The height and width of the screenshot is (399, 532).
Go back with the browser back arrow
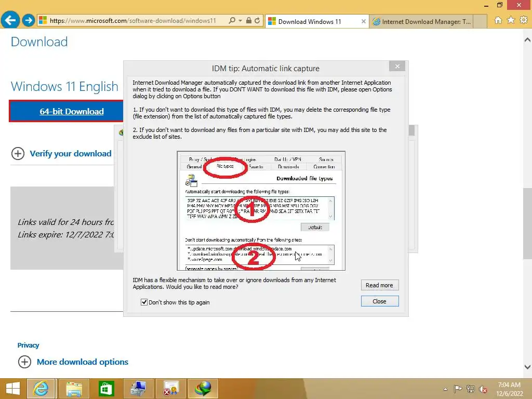click(x=10, y=20)
